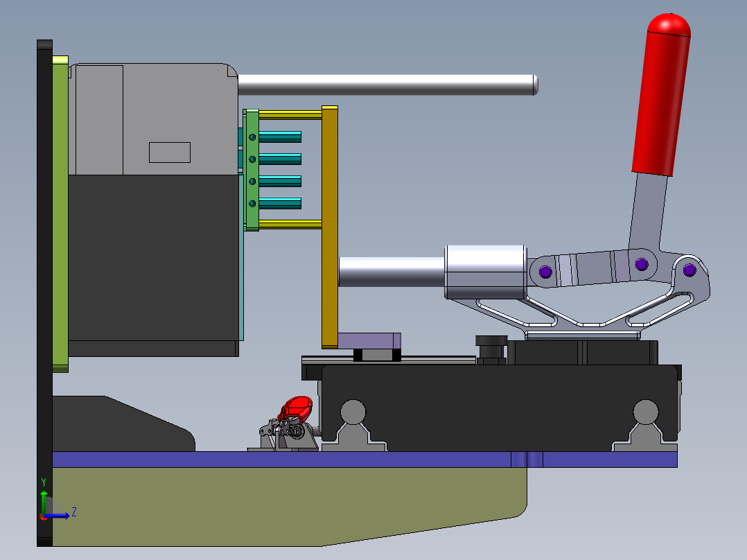Pick the bottommost teal pin
This screenshot has height=560, width=747.
coord(280,204)
